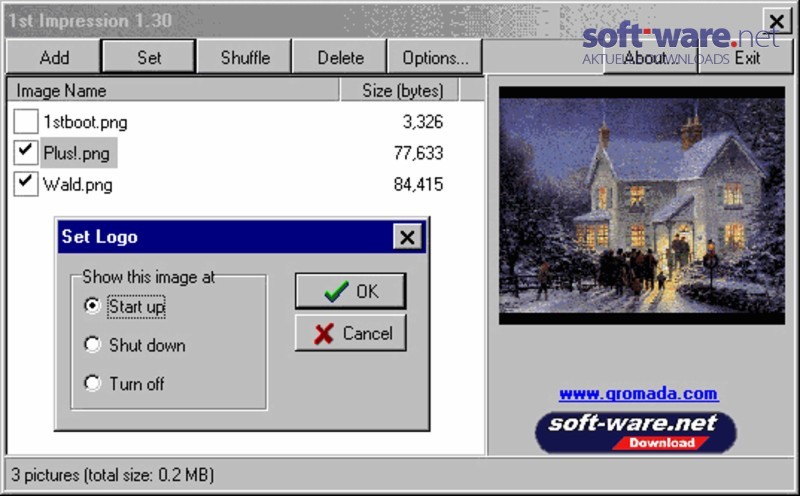Select the Wald.png file name
Screen dimensions: 800x496
tap(78, 184)
